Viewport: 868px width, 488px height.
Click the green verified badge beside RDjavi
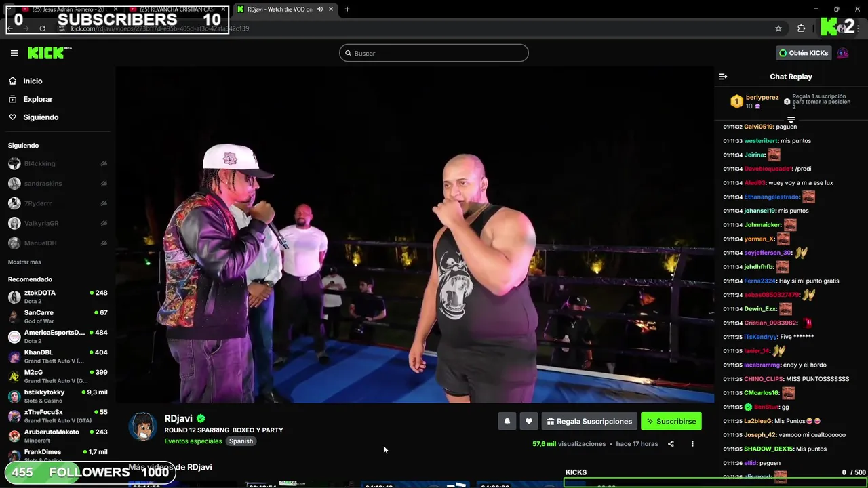tap(201, 419)
